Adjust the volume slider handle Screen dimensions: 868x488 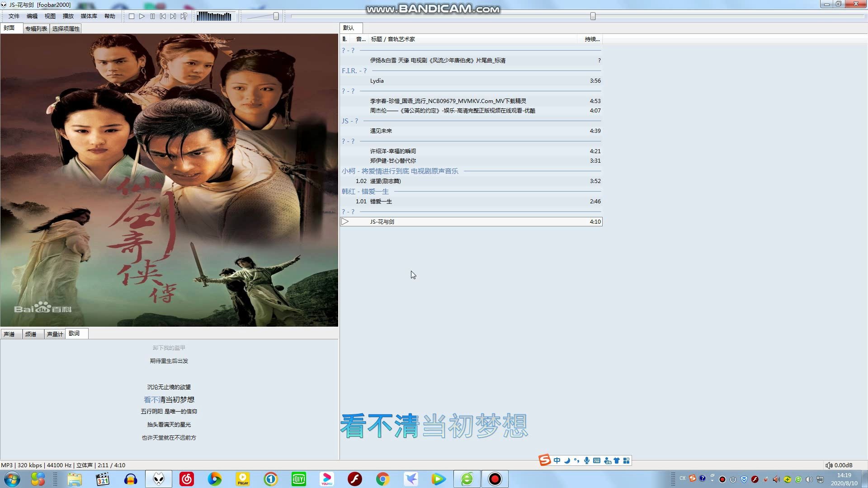pyautogui.click(x=276, y=16)
